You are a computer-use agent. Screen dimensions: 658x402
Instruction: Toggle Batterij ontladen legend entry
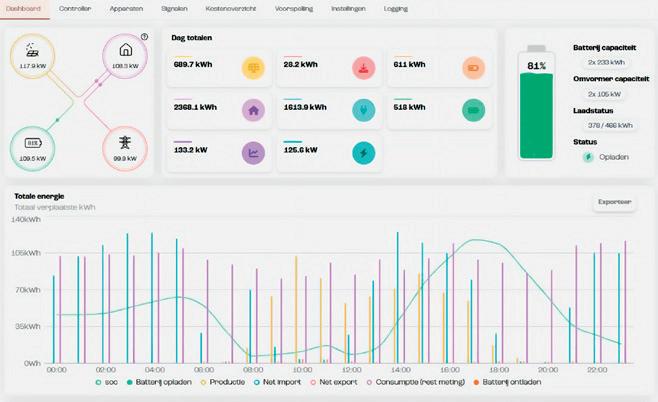(x=507, y=382)
